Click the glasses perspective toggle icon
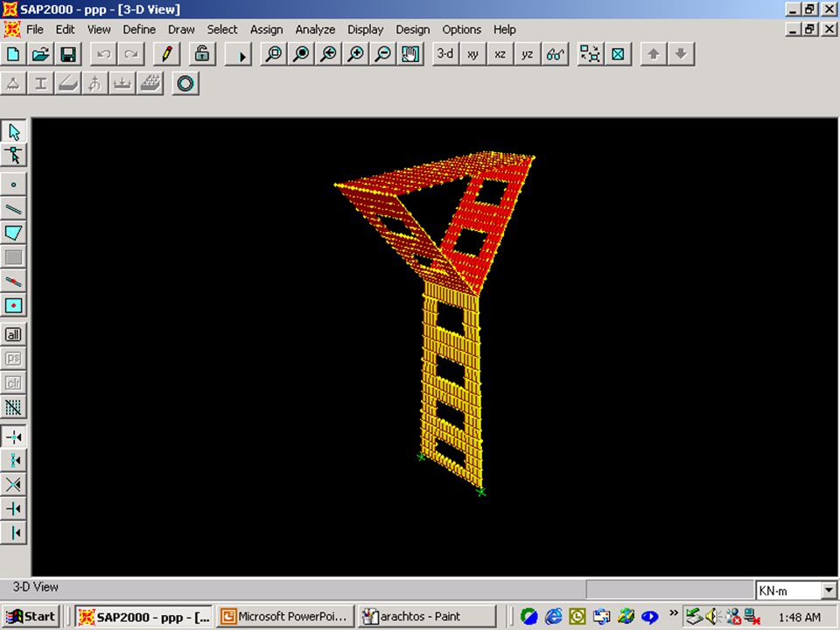Viewport: 840px width, 630px height. (555, 54)
